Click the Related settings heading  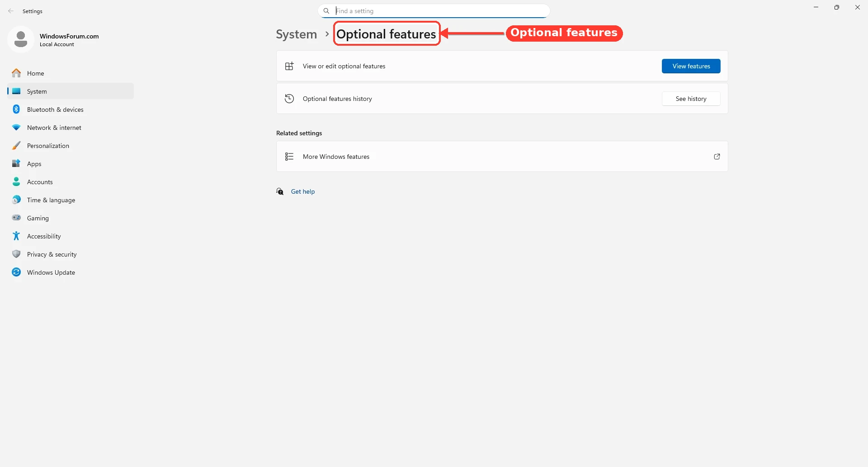[299, 133]
